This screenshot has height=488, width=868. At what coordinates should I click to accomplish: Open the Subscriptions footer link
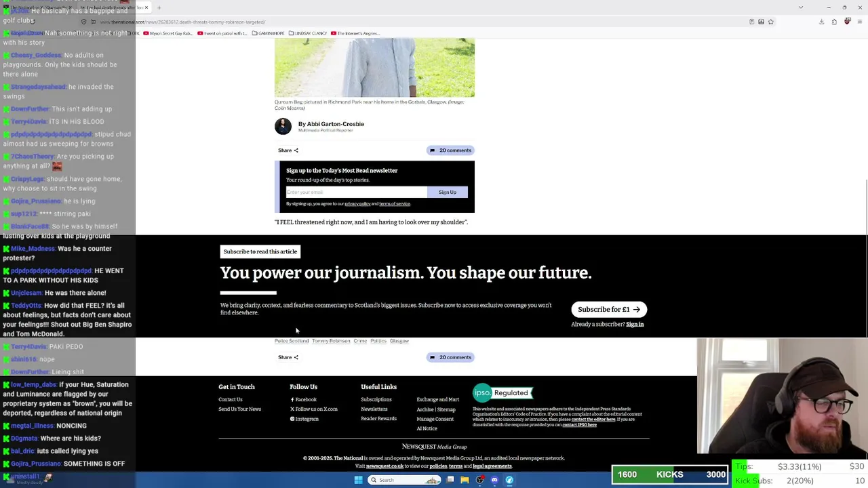click(x=376, y=400)
